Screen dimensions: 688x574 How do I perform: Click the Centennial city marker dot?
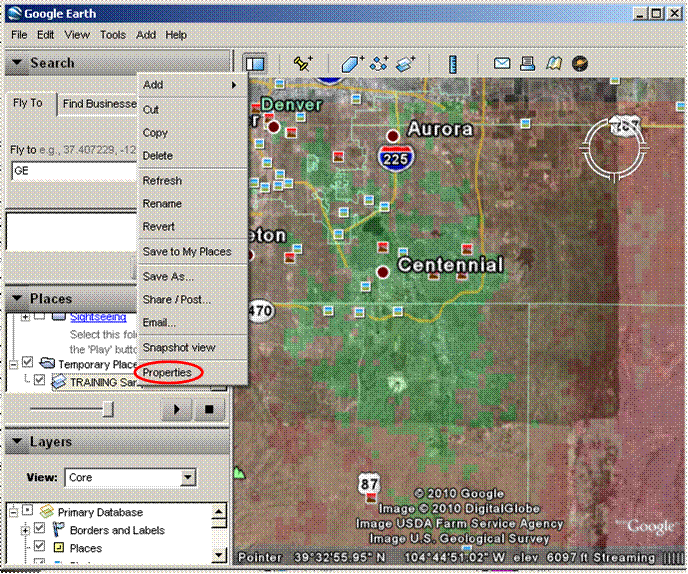(383, 273)
